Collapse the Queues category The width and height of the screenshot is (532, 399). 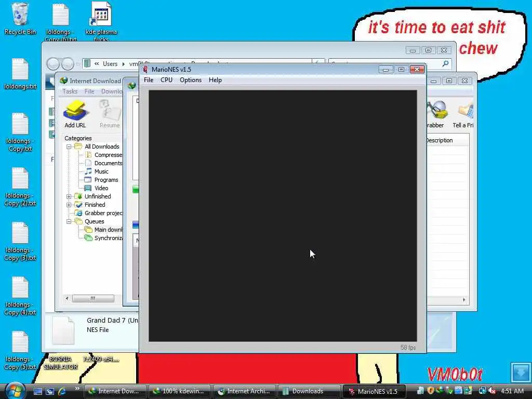[x=69, y=221]
